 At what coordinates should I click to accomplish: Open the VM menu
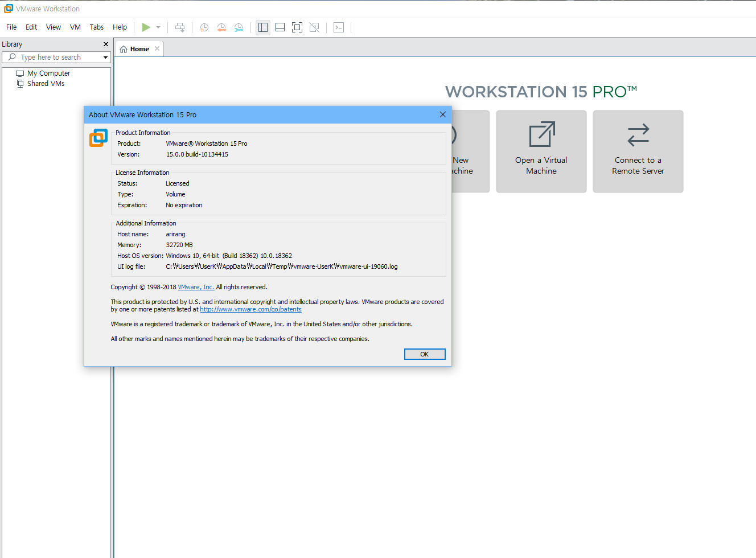point(75,27)
